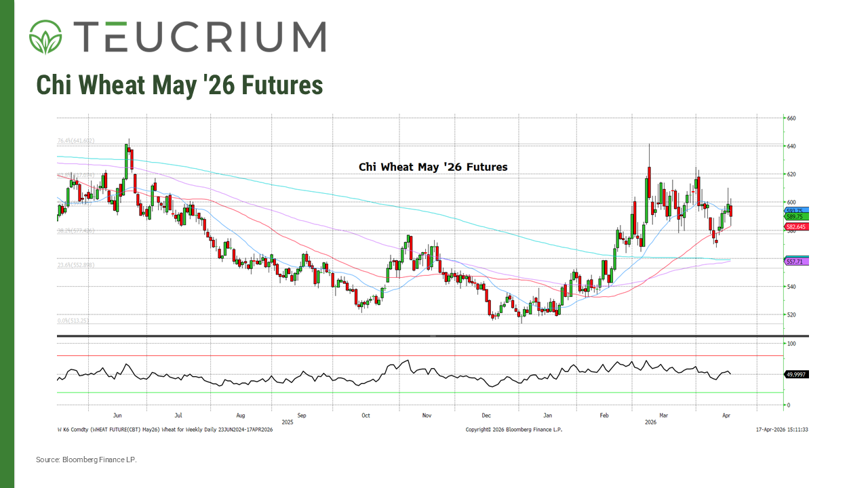Click the Jun label on the time axis

pos(117,414)
